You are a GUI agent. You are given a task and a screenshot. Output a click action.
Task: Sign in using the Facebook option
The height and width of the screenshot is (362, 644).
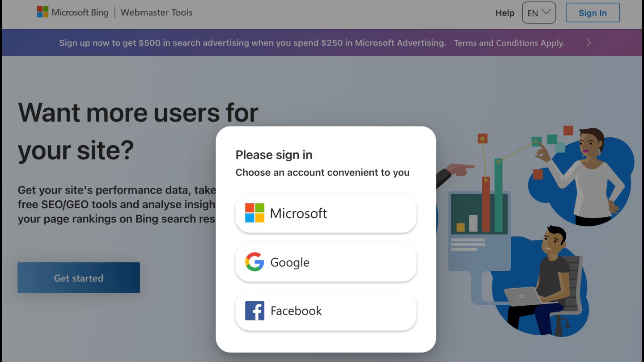click(x=326, y=311)
